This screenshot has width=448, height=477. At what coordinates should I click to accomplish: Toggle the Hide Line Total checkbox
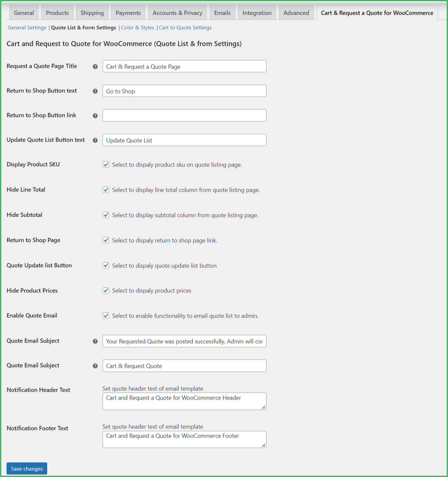106,190
